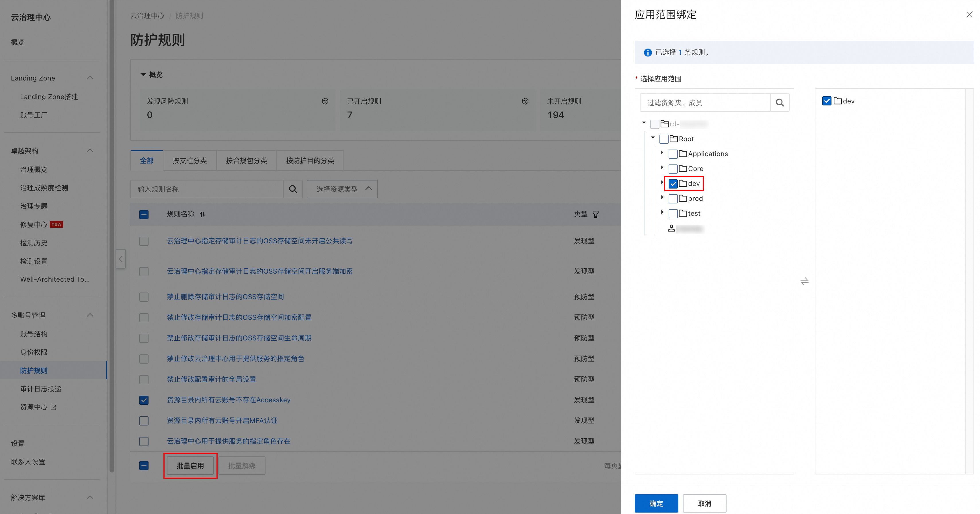Click the cube icon on 发现风险规则 card

pyautogui.click(x=325, y=101)
